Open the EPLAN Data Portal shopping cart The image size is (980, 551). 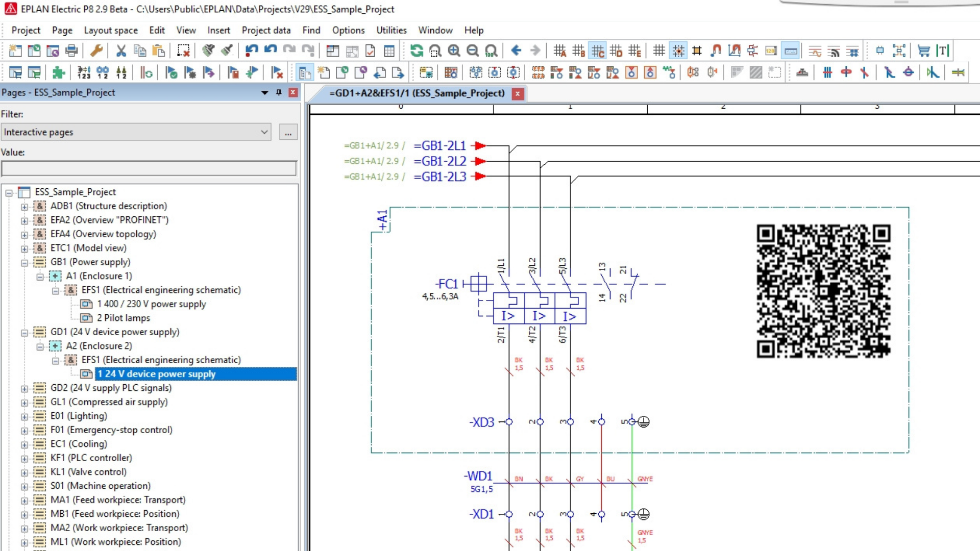pyautogui.click(x=923, y=51)
